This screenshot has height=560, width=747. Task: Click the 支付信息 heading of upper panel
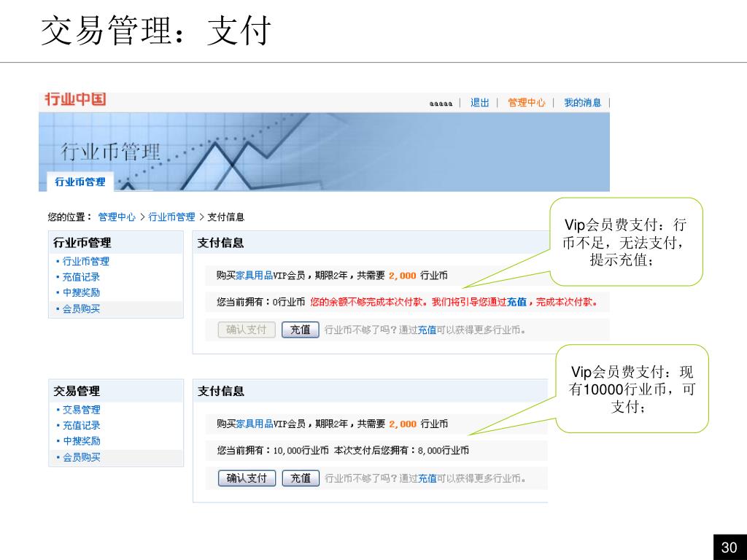tap(220, 243)
